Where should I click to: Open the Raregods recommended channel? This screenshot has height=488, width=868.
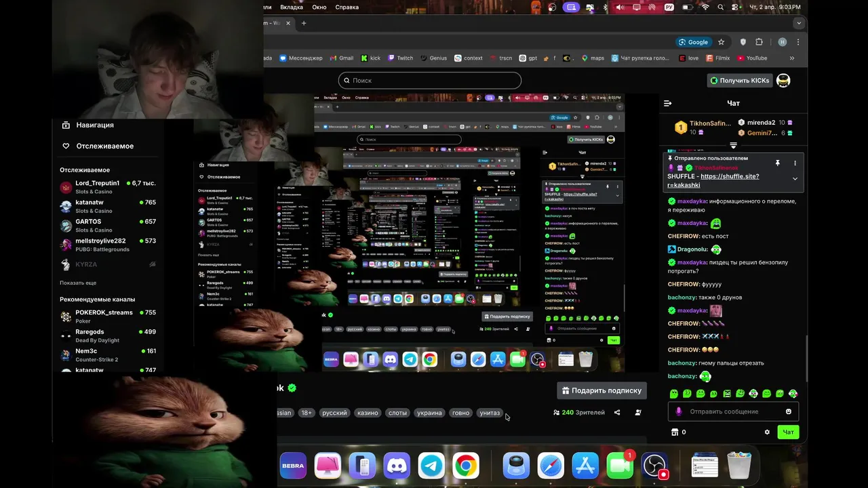coord(108,335)
